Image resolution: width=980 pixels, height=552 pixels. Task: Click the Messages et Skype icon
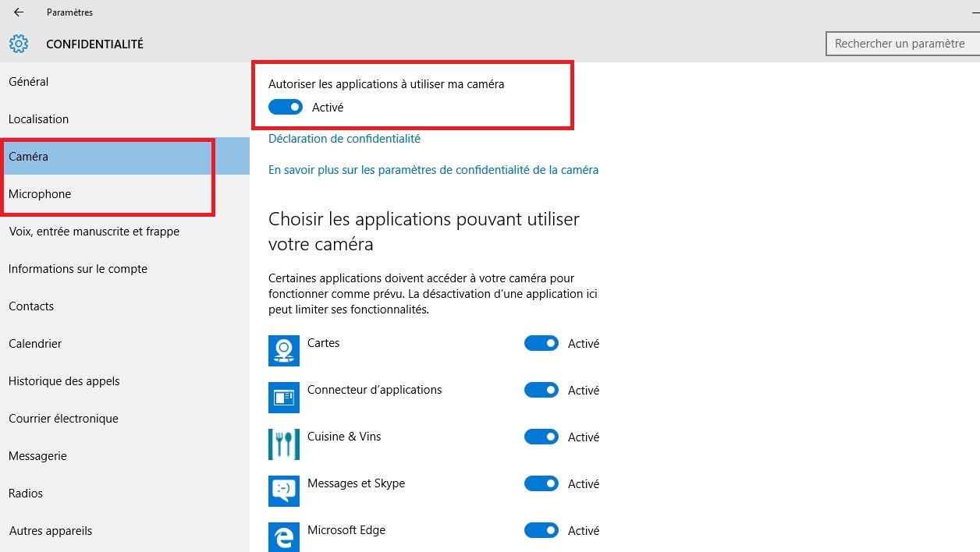click(284, 491)
